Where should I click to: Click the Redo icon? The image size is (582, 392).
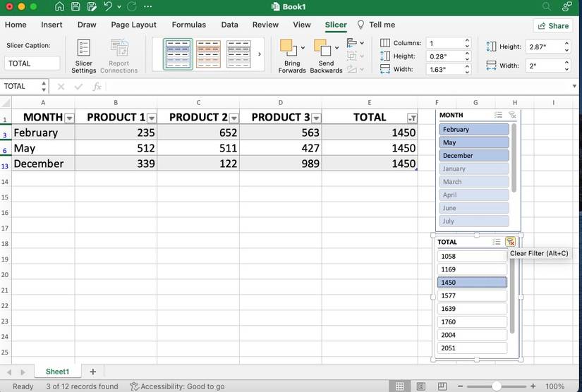tap(131, 6)
